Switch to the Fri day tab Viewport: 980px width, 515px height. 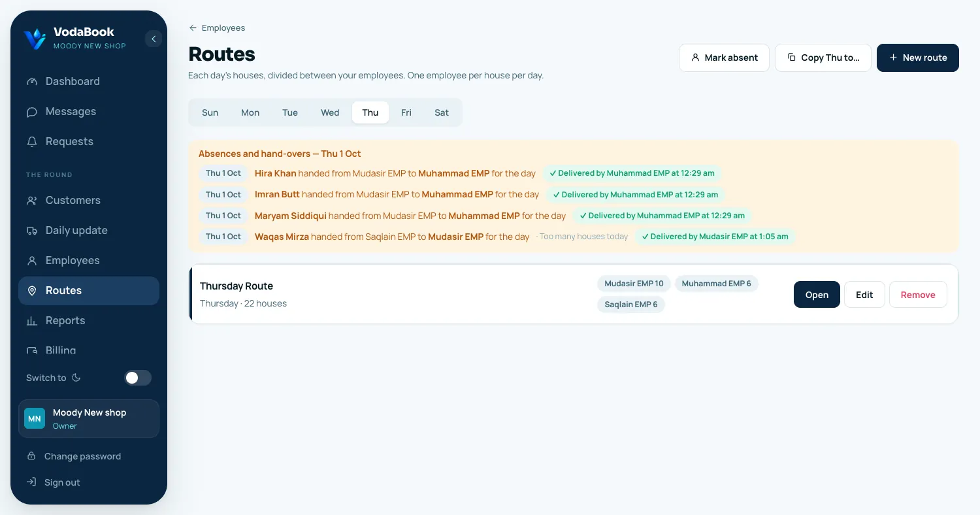[x=406, y=112]
